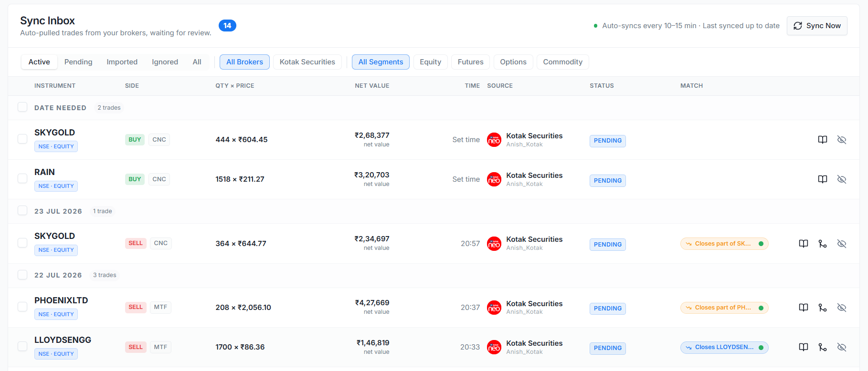Viewport: 868px width, 371px height.
Task: Switch to the Ignored tab
Action: click(x=165, y=62)
